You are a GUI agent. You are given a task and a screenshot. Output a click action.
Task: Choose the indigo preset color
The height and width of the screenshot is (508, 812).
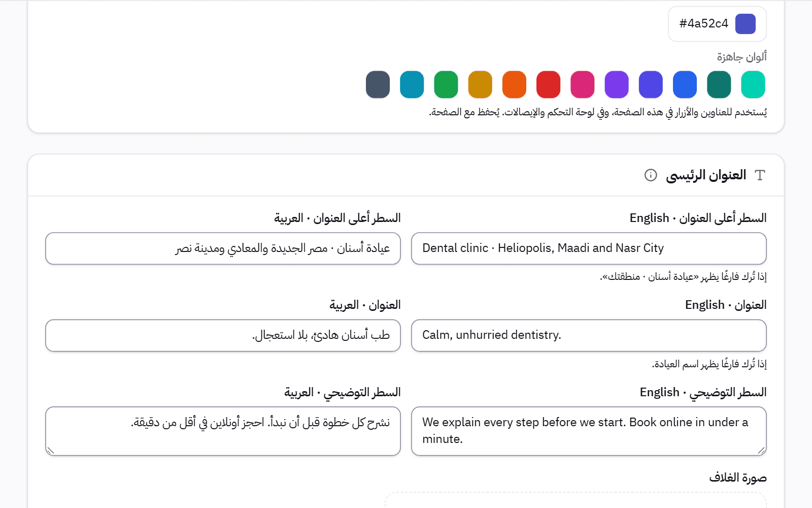[x=651, y=84]
